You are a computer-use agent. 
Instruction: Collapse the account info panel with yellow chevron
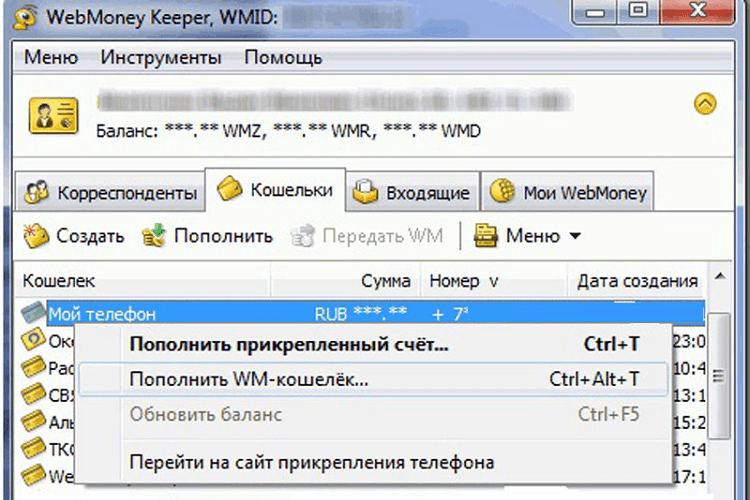(x=705, y=103)
